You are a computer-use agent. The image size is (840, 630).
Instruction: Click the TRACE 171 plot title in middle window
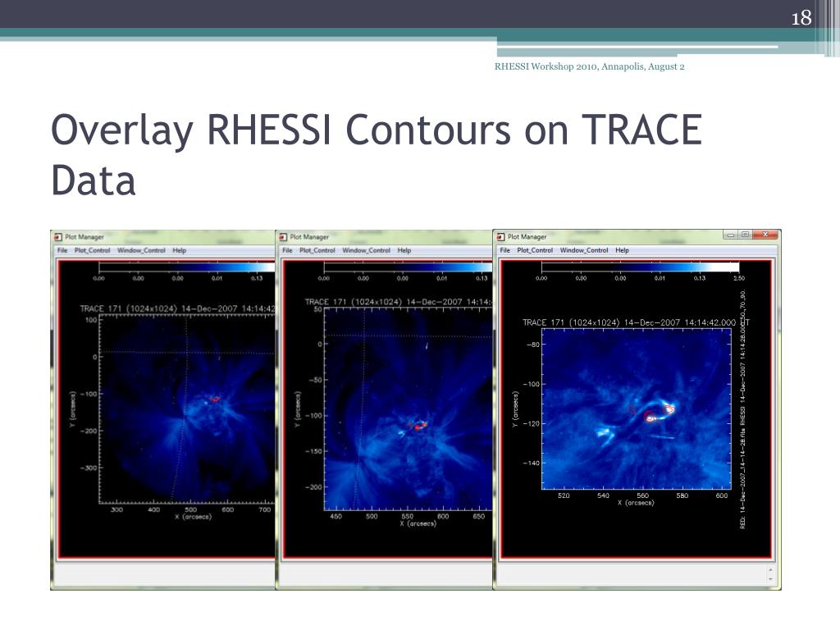399,302
